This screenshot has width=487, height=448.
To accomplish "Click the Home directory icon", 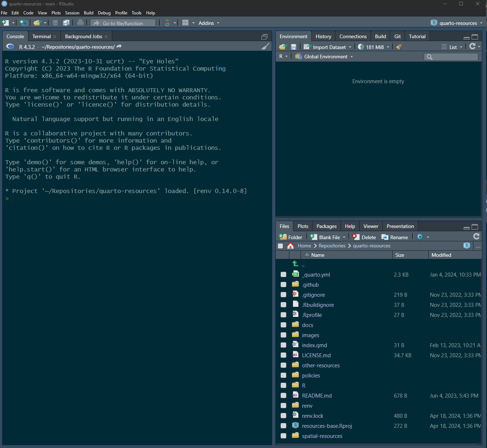I will coord(290,246).
